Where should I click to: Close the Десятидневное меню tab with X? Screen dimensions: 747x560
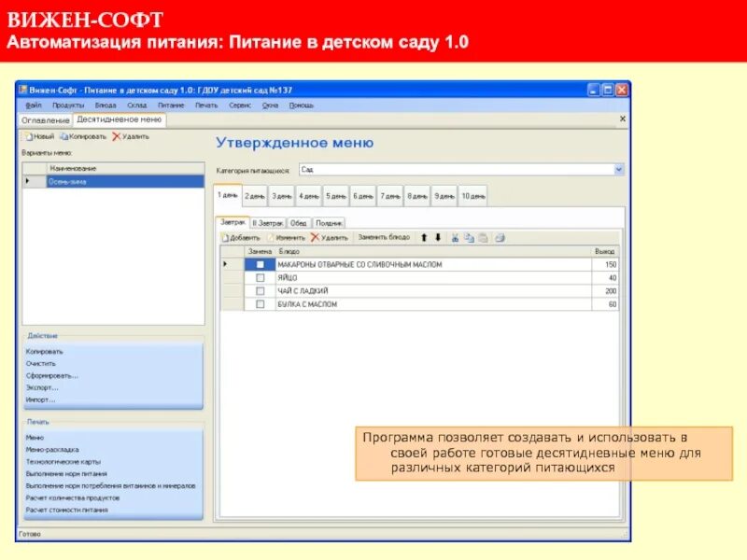click(x=622, y=119)
